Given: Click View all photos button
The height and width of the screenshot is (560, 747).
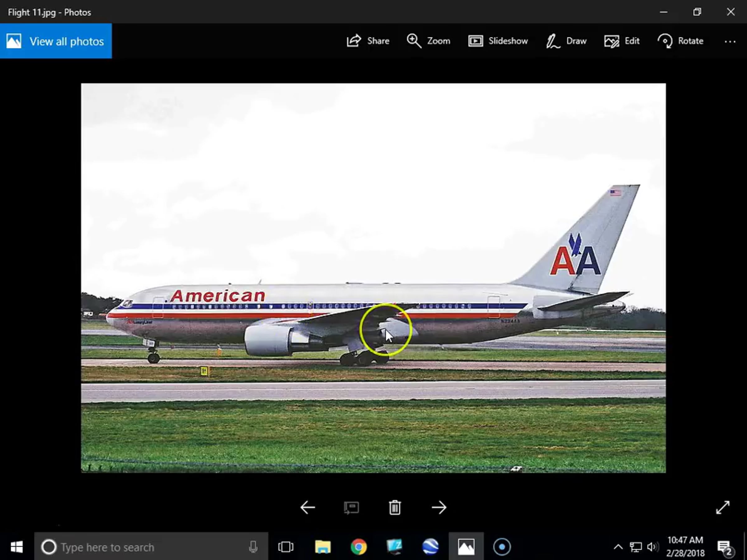Looking at the screenshot, I should [56, 41].
